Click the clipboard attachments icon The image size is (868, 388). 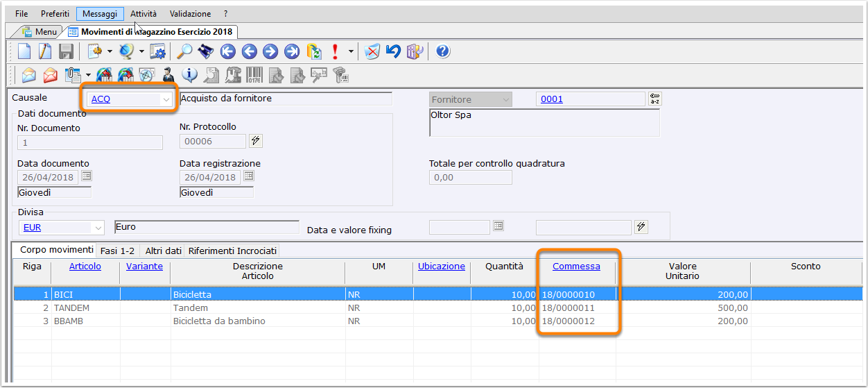tap(73, 74)
